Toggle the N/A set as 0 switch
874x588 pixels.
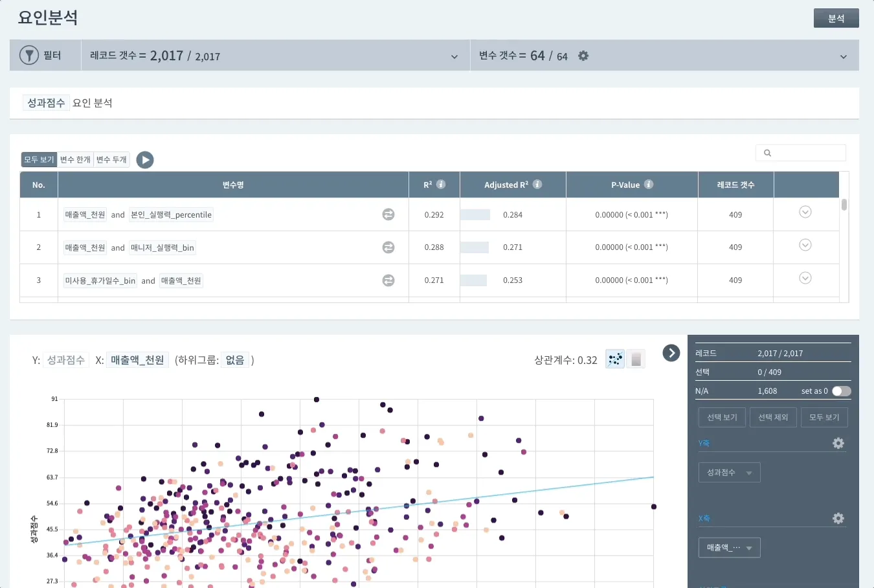coord(841,391)
